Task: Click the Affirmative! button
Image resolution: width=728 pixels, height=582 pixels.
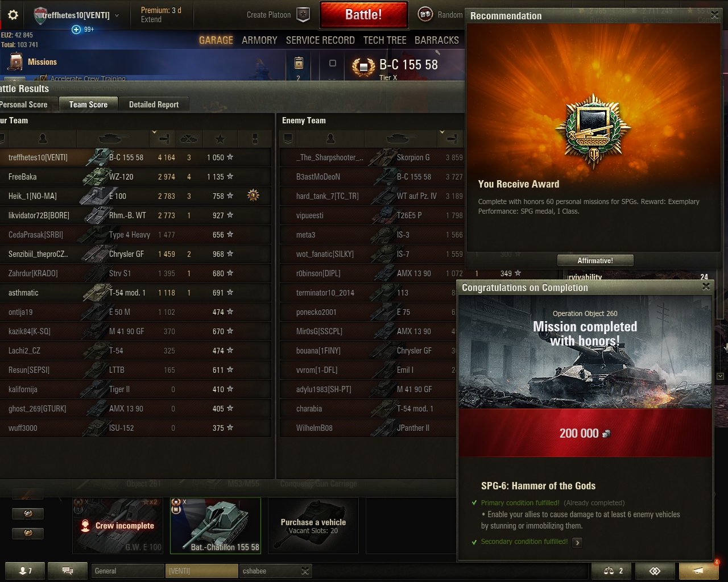Action: tap(595, 260)
